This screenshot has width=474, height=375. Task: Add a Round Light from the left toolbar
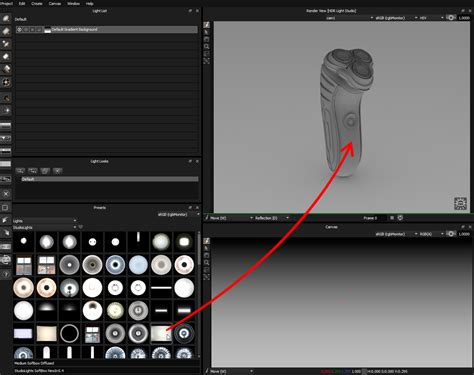click(x=6, y=18)
